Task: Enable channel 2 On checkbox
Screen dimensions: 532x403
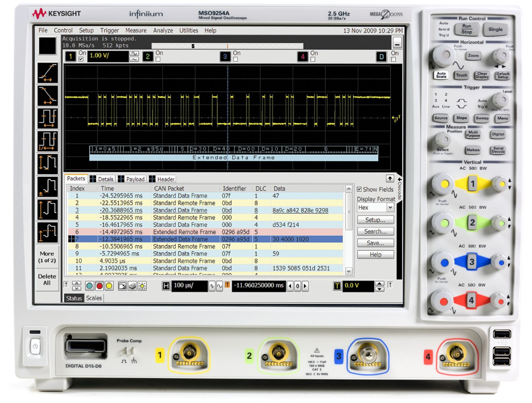Action: [158, 60]
